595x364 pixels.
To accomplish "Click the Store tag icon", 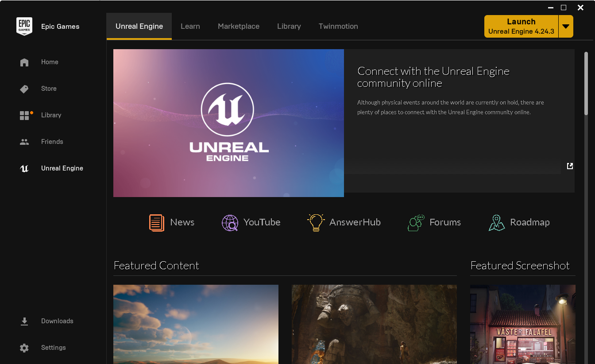I will [24, 89].
